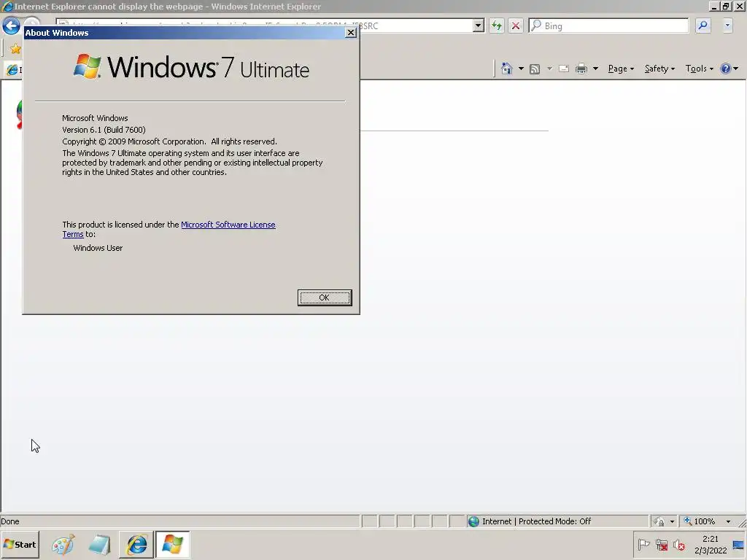
Task: Open the Page menu
Action: [x=621, y=69]
